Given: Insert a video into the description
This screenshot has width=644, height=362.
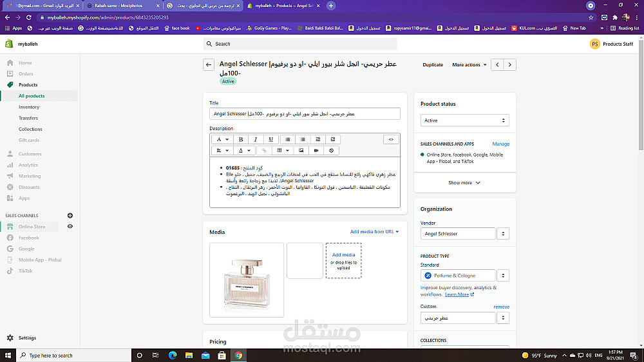Looking at the screenshot, I should click(316, 150).
